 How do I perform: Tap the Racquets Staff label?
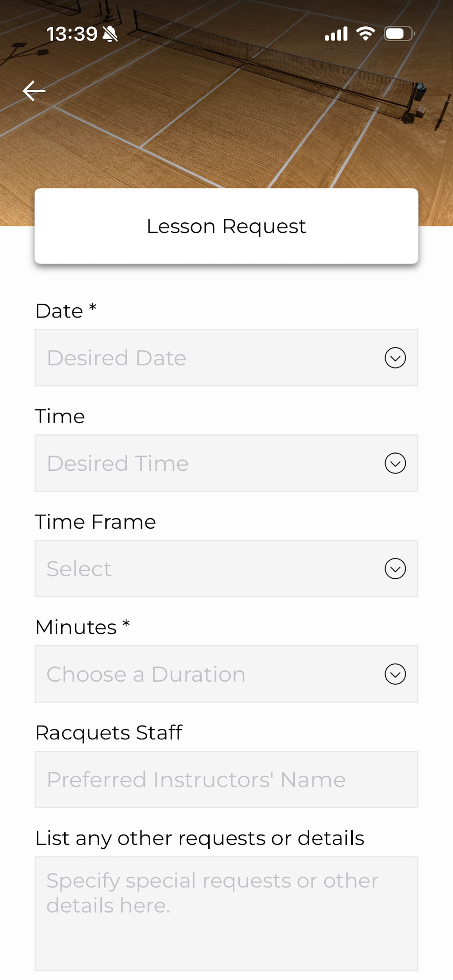(x=109, y=733)
